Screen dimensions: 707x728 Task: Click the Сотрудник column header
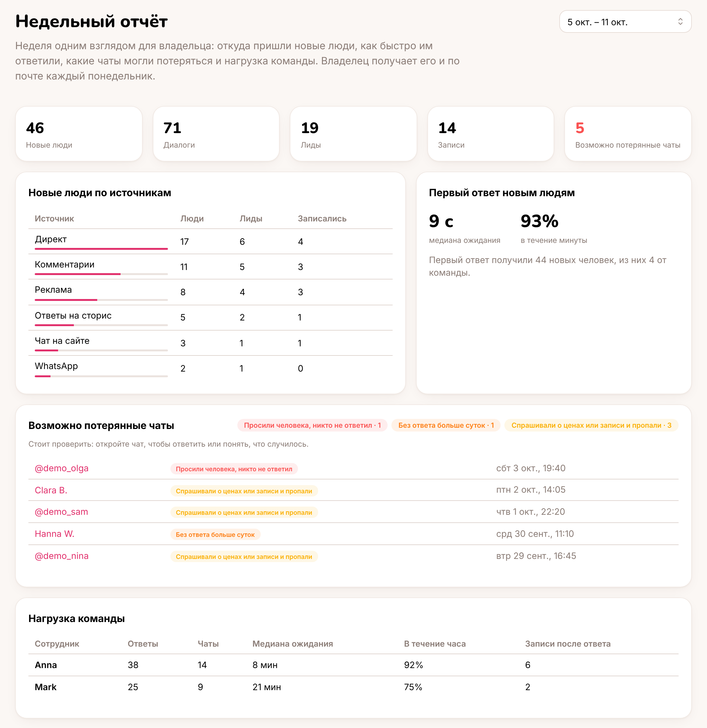coord(57,644)
